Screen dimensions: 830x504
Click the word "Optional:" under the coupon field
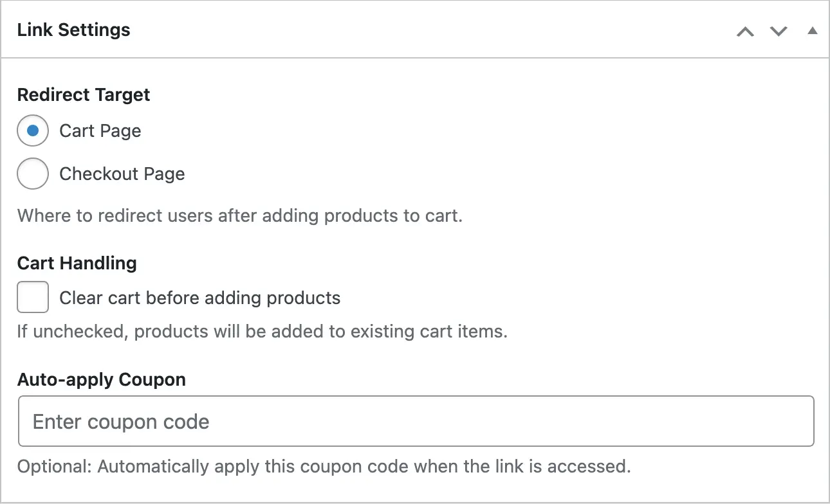55,466
